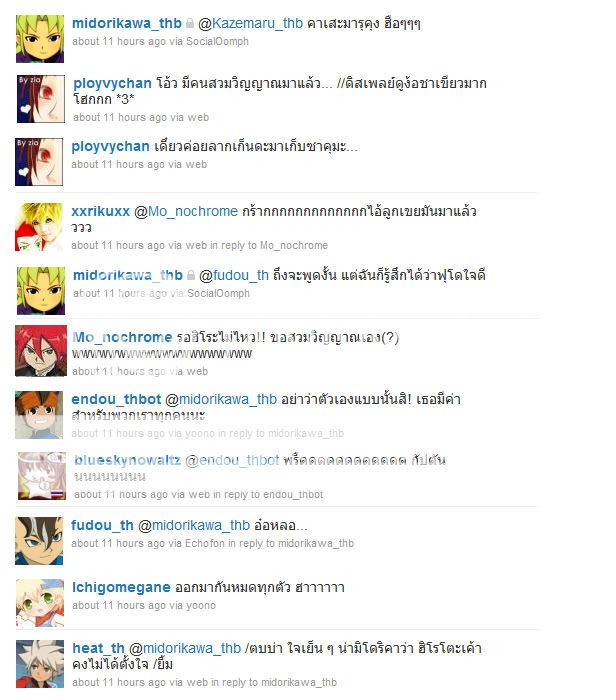Click the lock icon next to @fudou_th reply
The height and width of the screenshot is (700, 616).
(191, 275)
